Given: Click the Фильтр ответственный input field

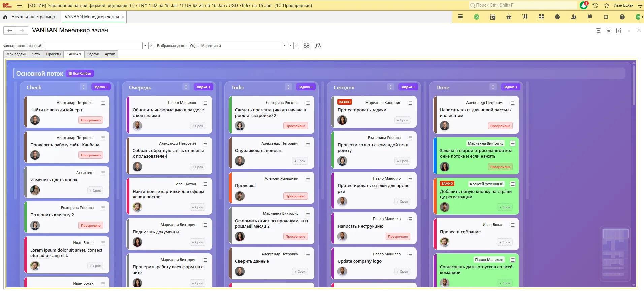Looking at the screenshot, I should pos(93,46).
